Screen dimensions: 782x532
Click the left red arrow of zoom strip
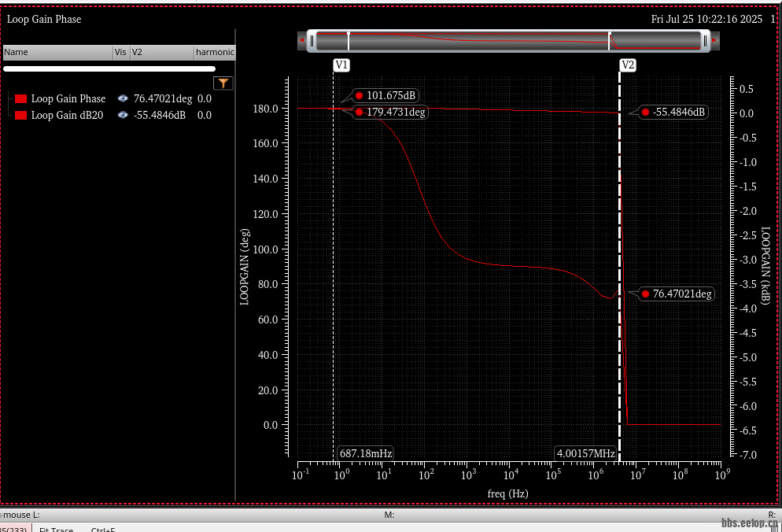pos(301,40)
